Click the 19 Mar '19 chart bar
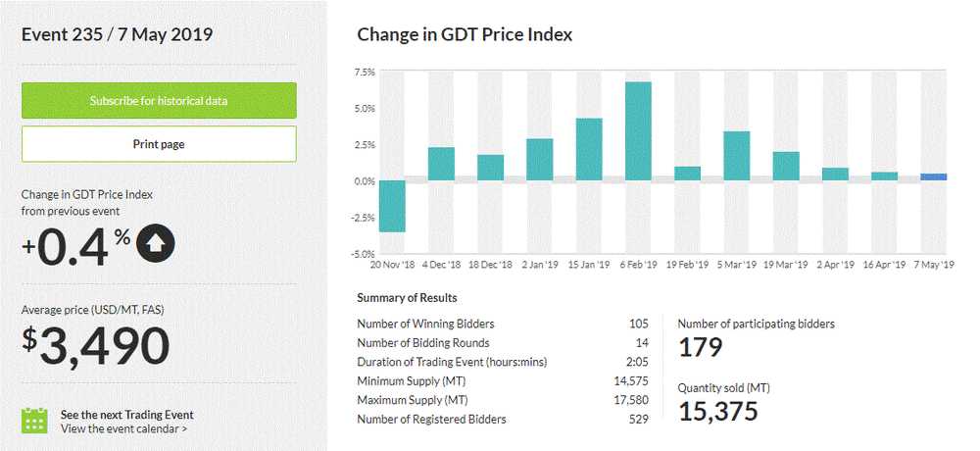Screen dimensions: 980x451 pos(786,166)
